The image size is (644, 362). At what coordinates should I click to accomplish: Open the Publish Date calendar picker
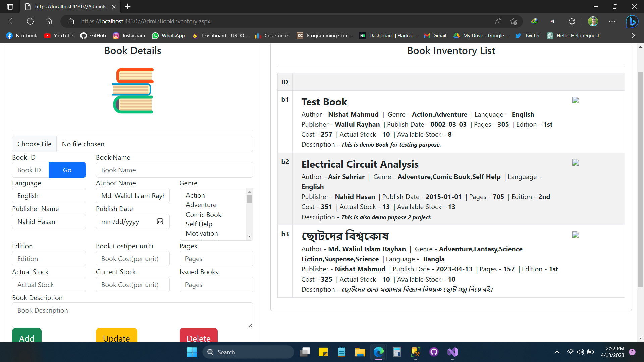click(x=160, y=221)
